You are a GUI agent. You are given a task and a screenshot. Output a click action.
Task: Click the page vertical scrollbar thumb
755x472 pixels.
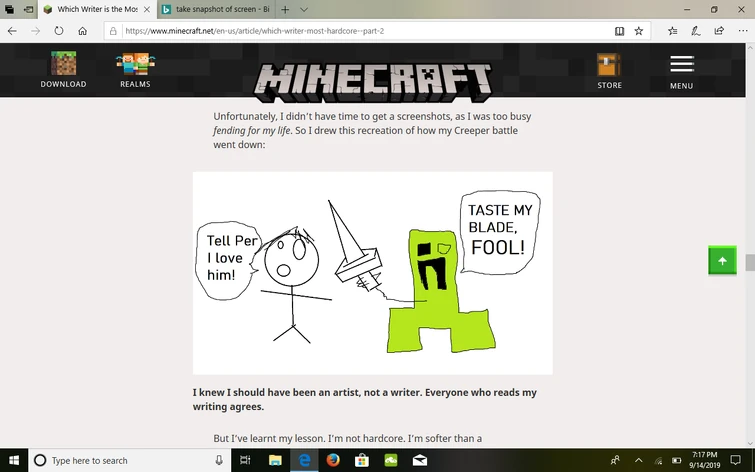click(750, 262)
